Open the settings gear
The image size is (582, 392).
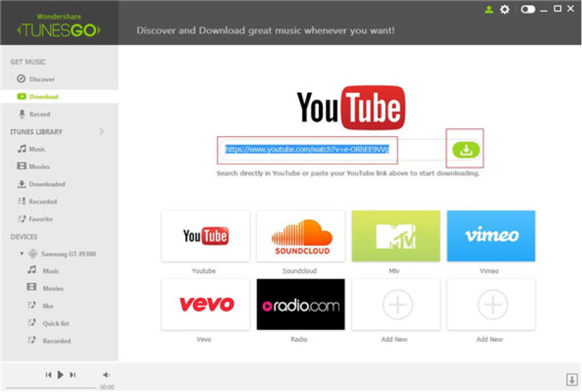pos(504,9)
